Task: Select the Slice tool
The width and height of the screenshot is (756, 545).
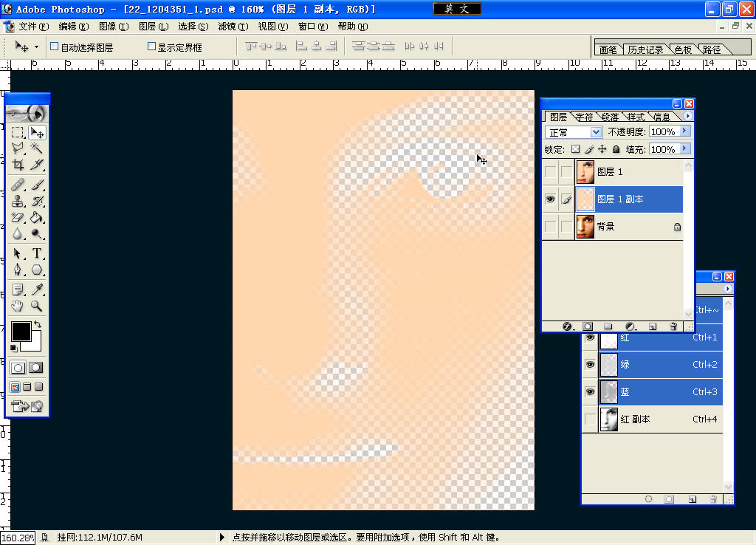Action: pyautogui.click(x=37, y=165)
